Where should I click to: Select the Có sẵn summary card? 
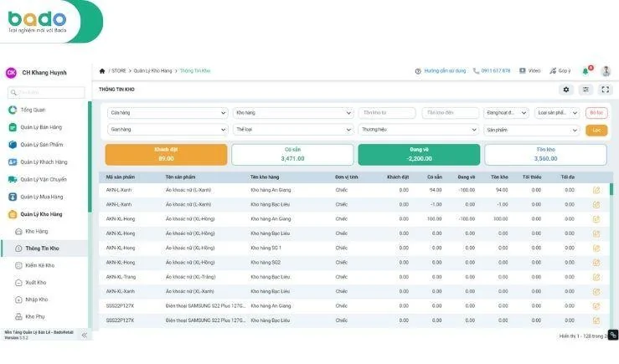click(292, 154)
